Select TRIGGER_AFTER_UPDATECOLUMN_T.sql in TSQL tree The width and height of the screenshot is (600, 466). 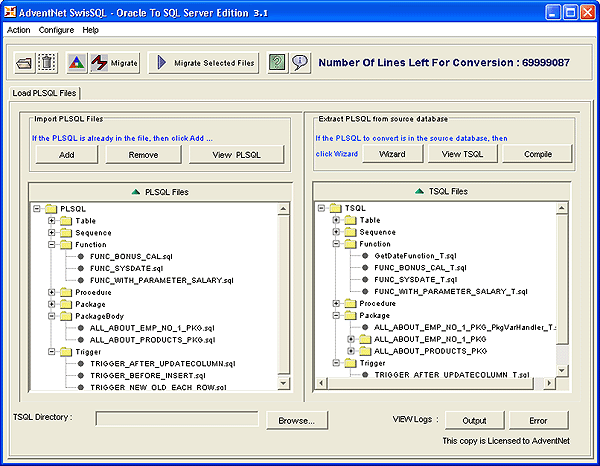tap(452, 375)
